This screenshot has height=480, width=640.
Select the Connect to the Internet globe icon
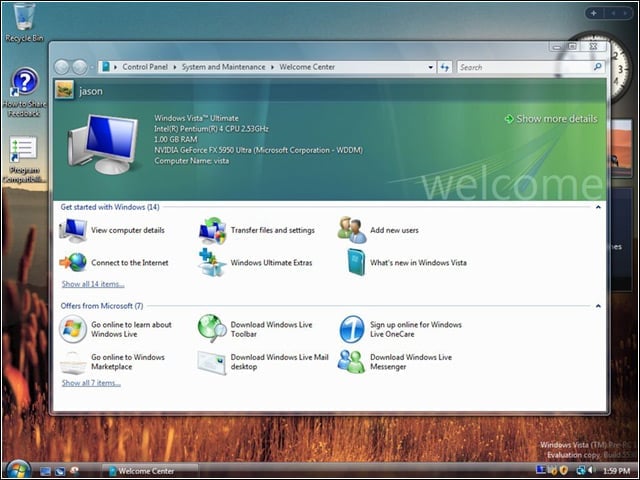(73, 262)
